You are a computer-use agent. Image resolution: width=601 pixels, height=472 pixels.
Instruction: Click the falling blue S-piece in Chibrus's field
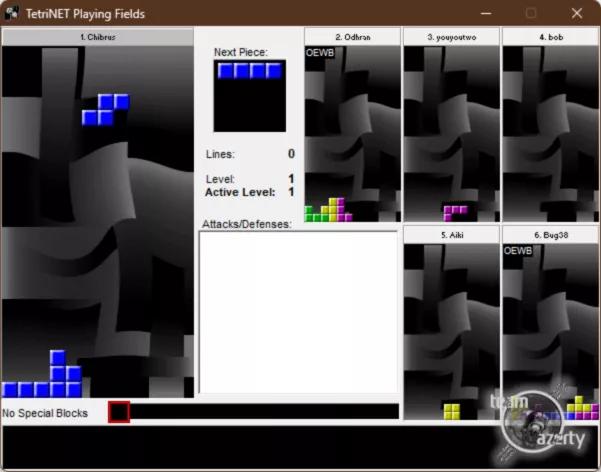pos(106,110)
